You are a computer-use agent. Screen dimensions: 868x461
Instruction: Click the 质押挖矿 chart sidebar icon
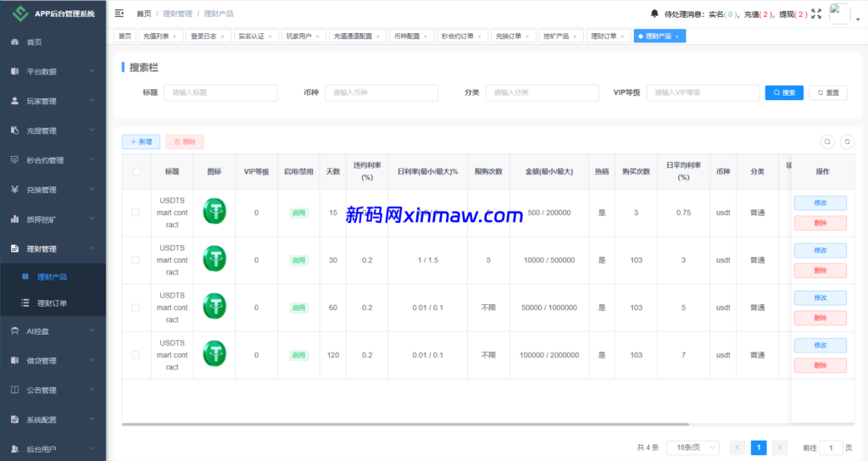coord(15,219)
